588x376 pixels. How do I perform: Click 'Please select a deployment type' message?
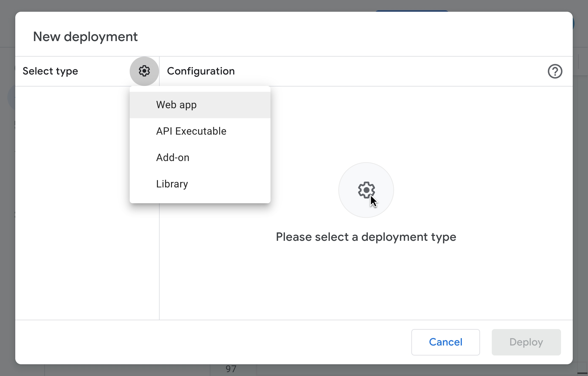(366, 237)
